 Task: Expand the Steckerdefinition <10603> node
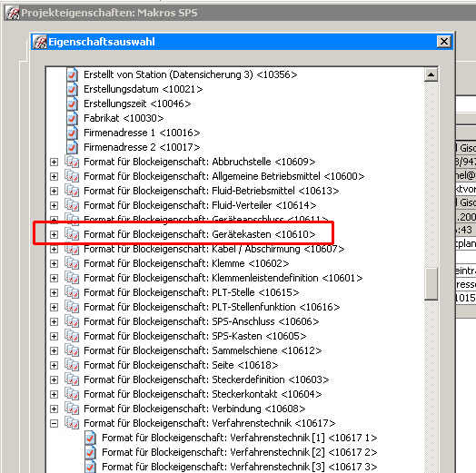54,379
